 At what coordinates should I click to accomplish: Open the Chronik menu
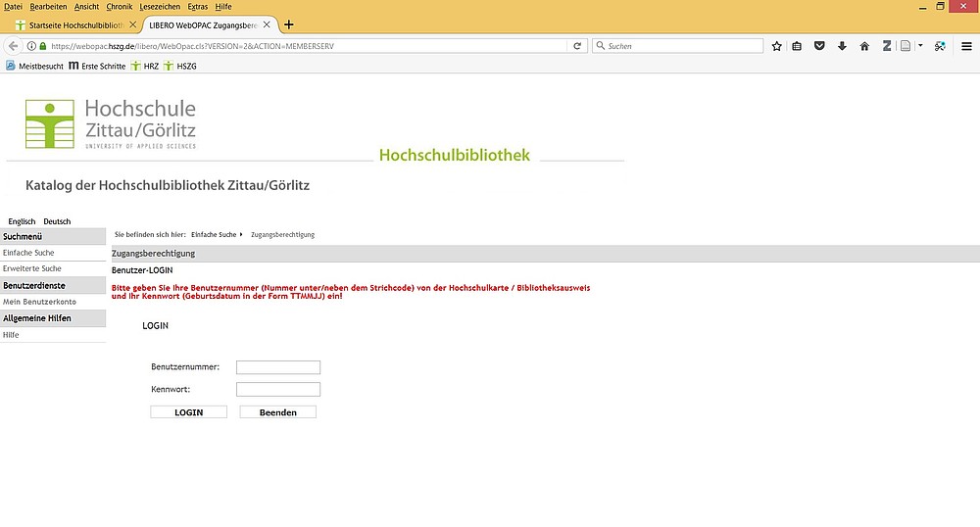pyautogui.click(x=119, y=7)
